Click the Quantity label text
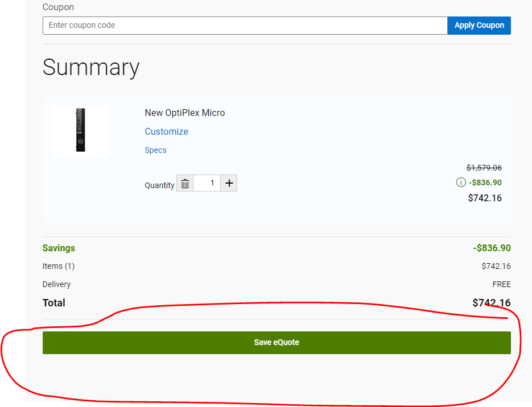532x407 pixels. (159, 185)
